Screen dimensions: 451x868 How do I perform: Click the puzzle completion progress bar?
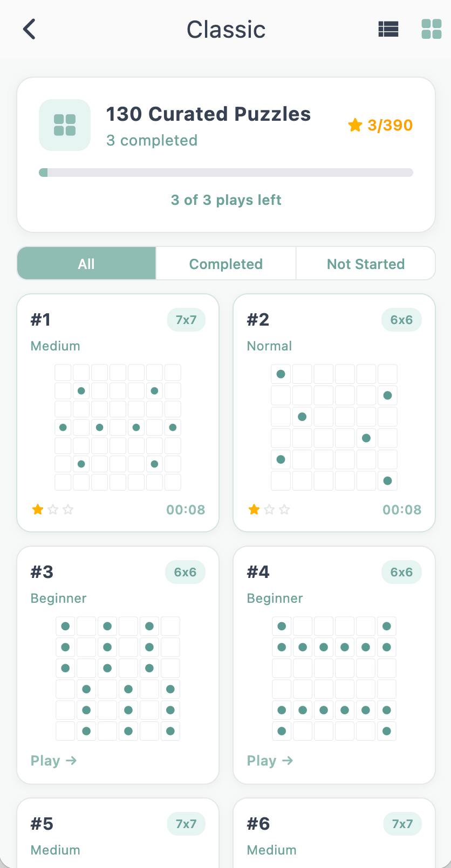225,173
